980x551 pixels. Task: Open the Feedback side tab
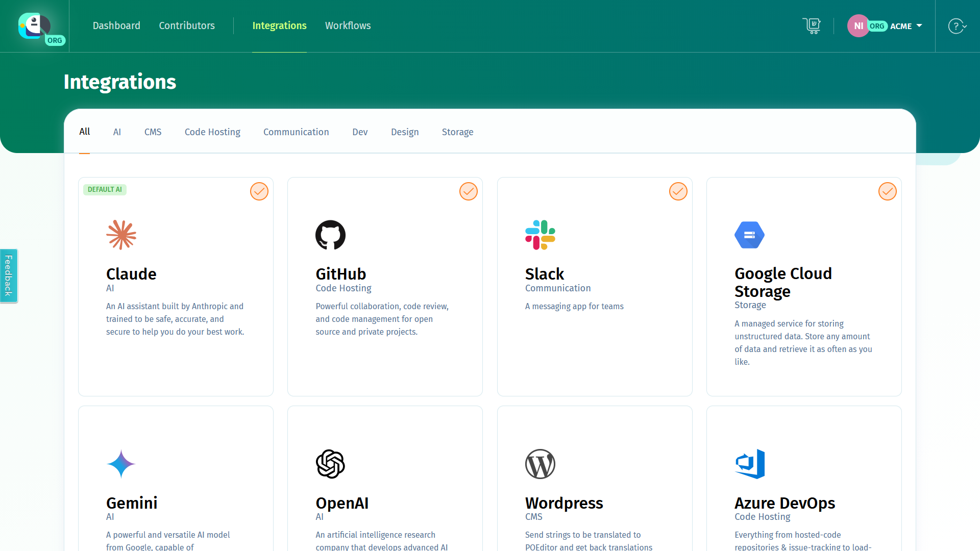(9, 275)
